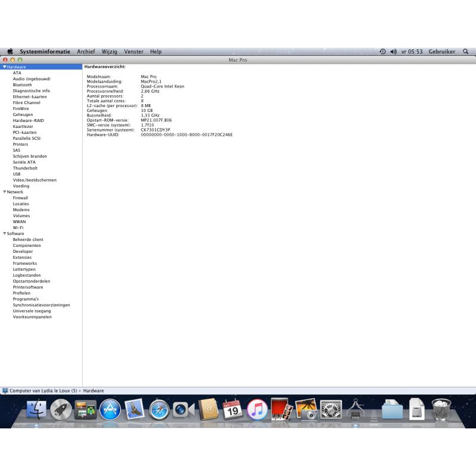The width and height of the screenshot is (476, 476).
Task: Launch Launchpad rocket icon in Dock
Action: (x=61, y=409)
